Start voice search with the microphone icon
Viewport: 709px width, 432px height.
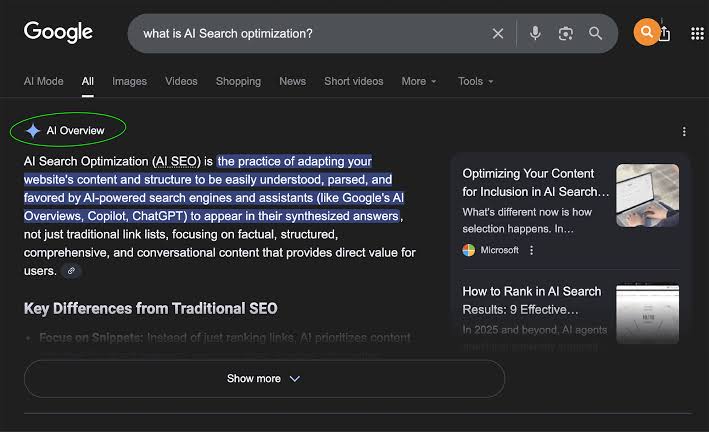coord(535,33)
